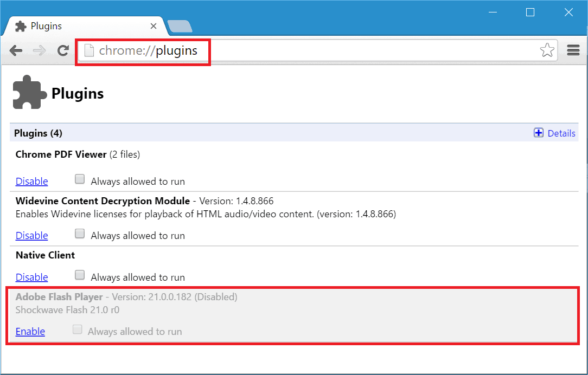This screenshot has height=375, width=588.
Task: Bookmark this page with the star icon
Action: 547,50
